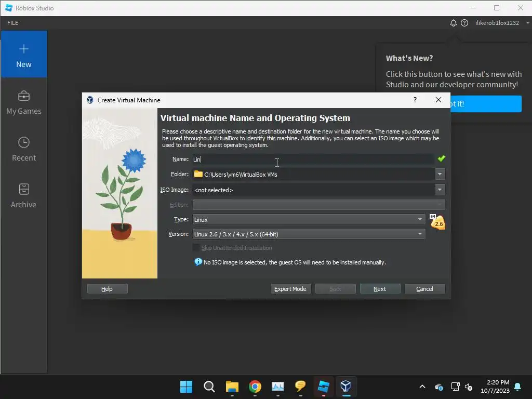Open Recent in Roblox Studio sidebar

click(24, 149)
